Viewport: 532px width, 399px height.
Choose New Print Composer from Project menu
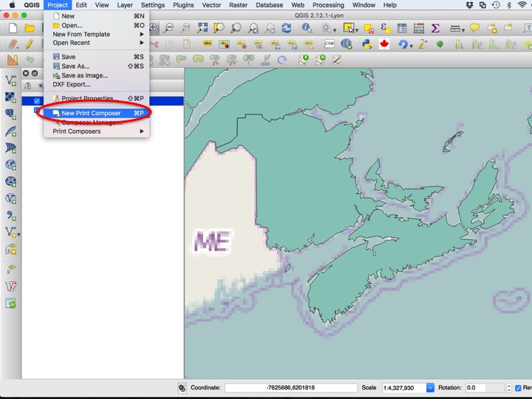96,113
